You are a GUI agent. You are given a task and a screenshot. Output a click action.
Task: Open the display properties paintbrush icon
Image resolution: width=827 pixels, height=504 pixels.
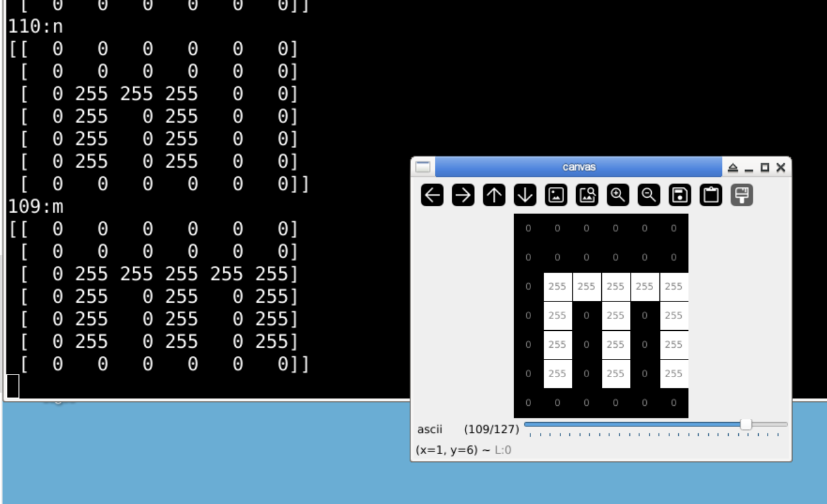tap(742, 195)
